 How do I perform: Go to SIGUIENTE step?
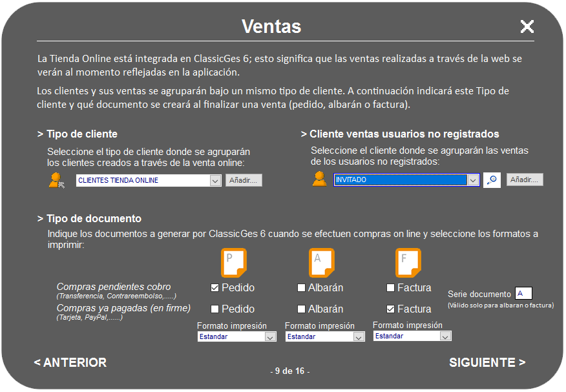487,362
